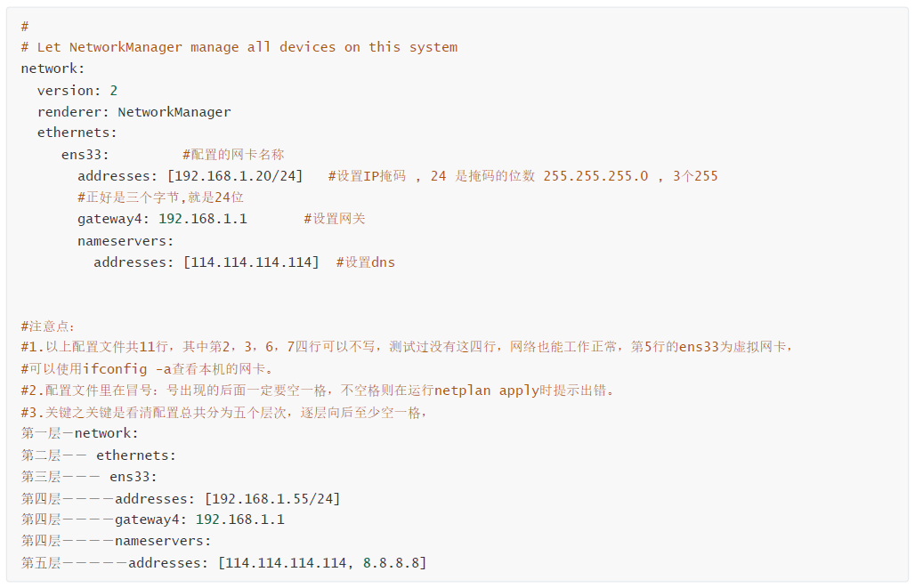Viewport: 915px width, 588px height.
Task: Click the 'version: 2' line
Action: 77,91
